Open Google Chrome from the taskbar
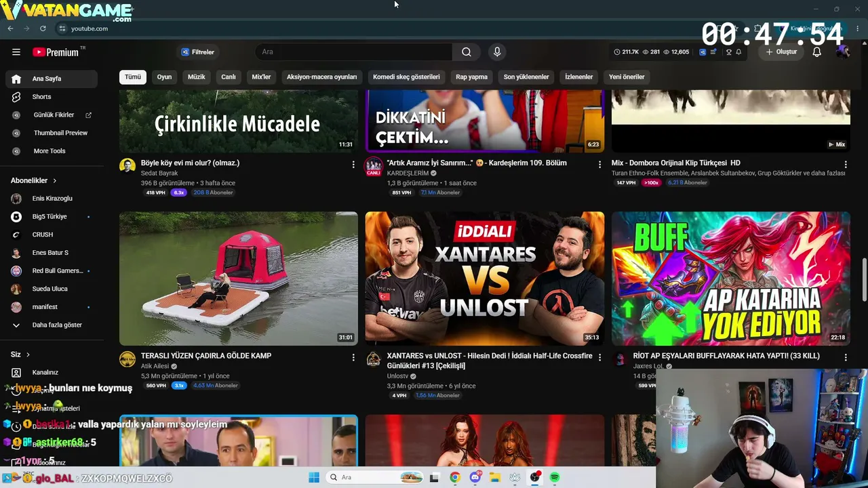The image size is (868, 488). [455, 477]
